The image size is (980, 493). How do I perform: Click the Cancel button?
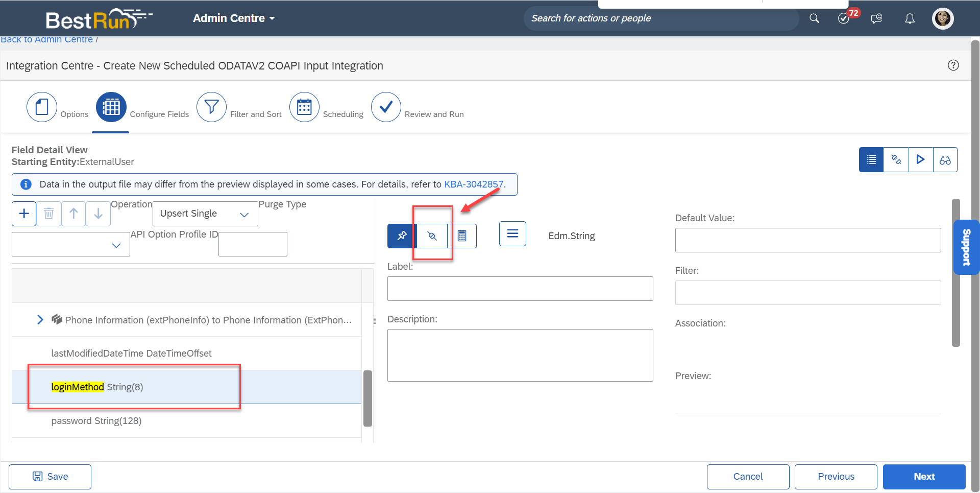[748, 477]
